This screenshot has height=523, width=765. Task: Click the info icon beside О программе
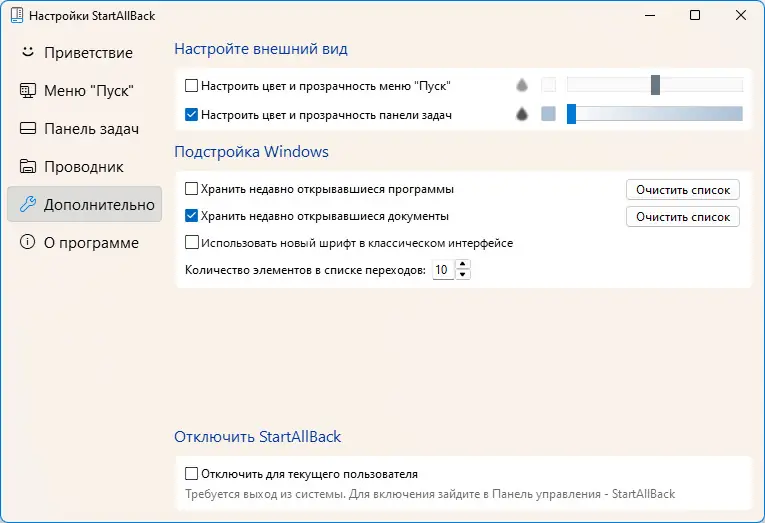coord(28,243)
